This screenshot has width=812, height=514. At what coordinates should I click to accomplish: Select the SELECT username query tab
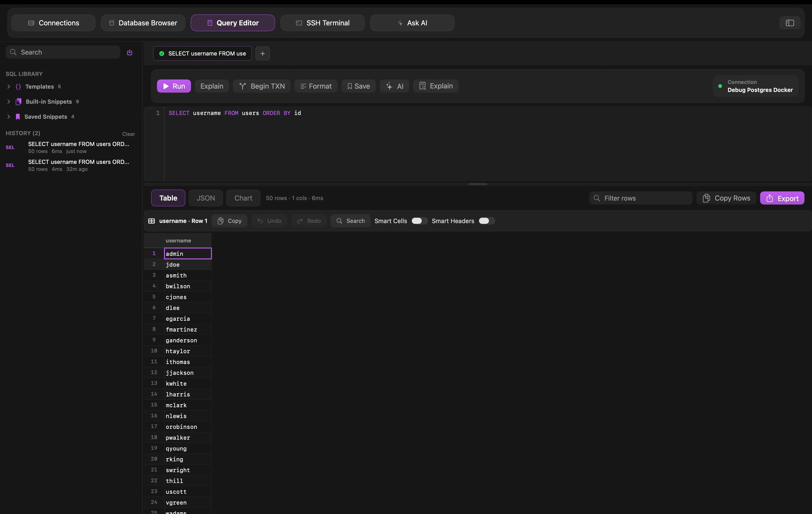(202, 53)
